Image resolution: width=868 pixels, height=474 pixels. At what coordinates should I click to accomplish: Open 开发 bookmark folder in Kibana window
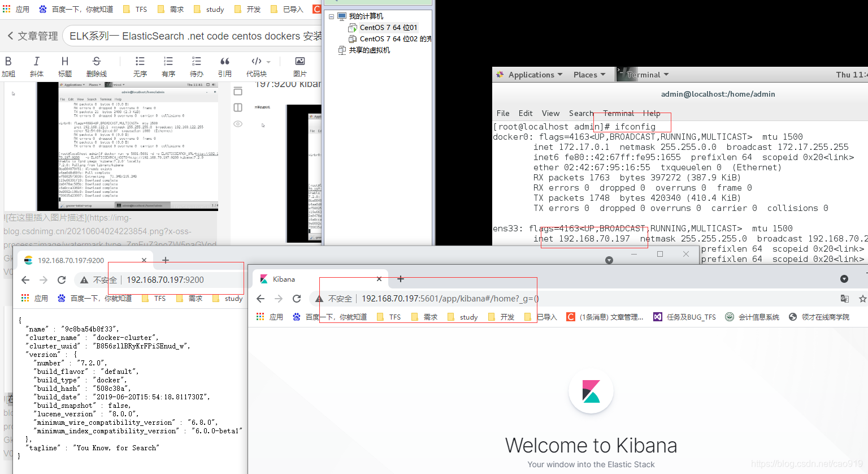pos(501,317)
